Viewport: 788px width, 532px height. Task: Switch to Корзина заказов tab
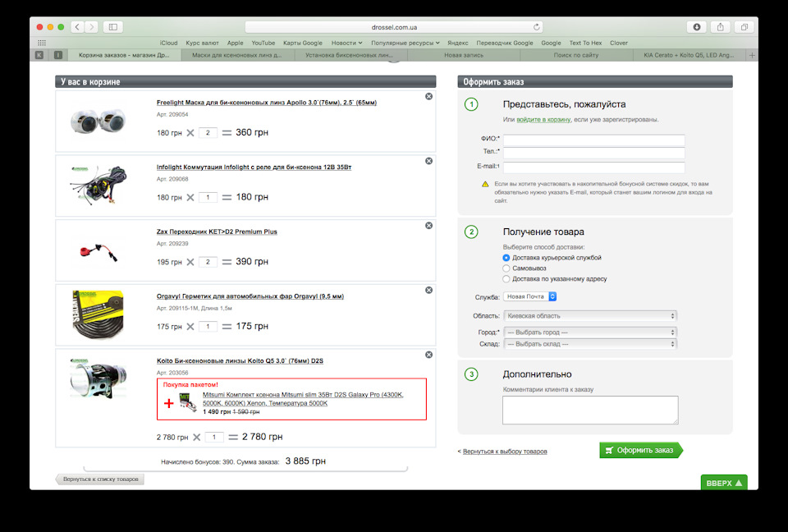coord(124,55)
